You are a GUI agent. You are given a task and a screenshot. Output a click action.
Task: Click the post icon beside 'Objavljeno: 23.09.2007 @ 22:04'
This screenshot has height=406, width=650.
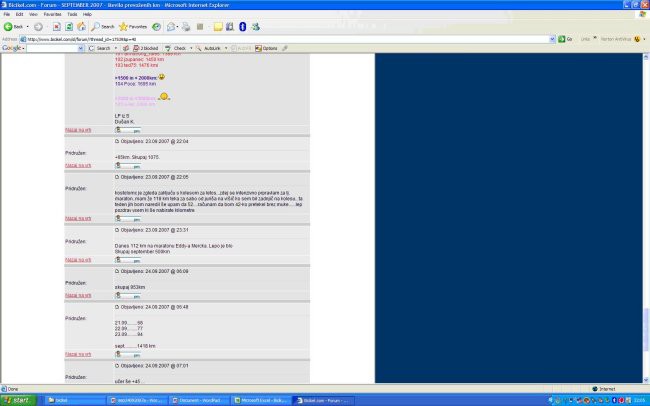click(x=117, y=141)
